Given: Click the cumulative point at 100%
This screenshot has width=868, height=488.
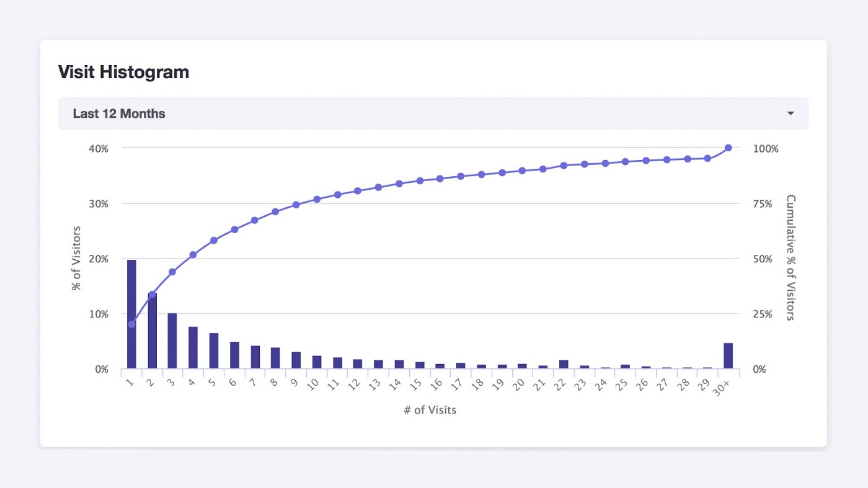Looking at the screenshot, I should pyautogui.click(x=728, y=148).
